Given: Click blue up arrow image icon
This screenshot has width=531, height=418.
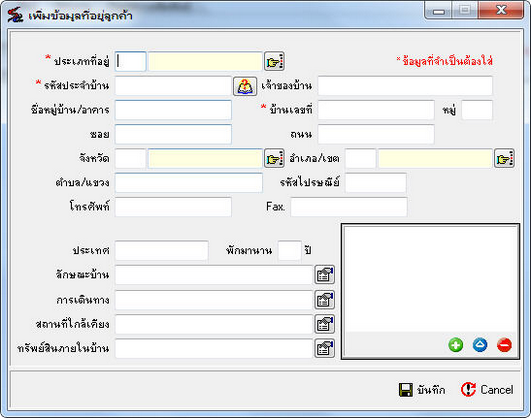Looking at the screenshot, I should pos(480,345).
